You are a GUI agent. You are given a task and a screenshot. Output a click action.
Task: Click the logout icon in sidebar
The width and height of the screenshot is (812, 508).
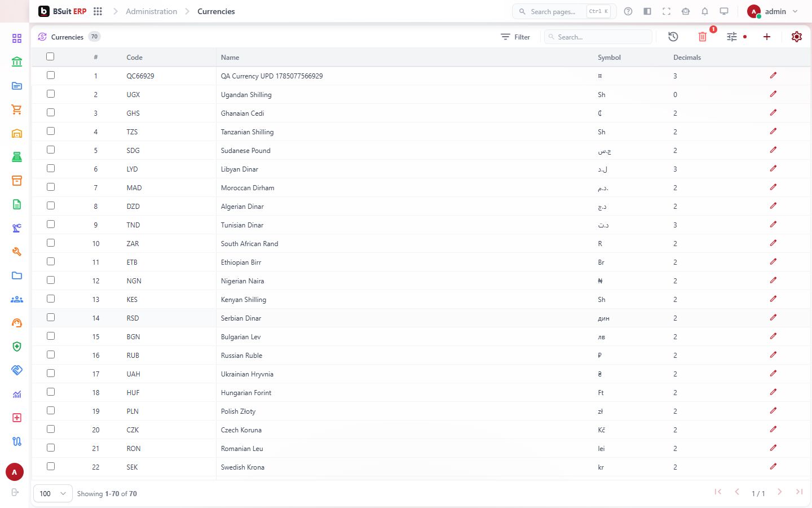click(x=15, y=492)
